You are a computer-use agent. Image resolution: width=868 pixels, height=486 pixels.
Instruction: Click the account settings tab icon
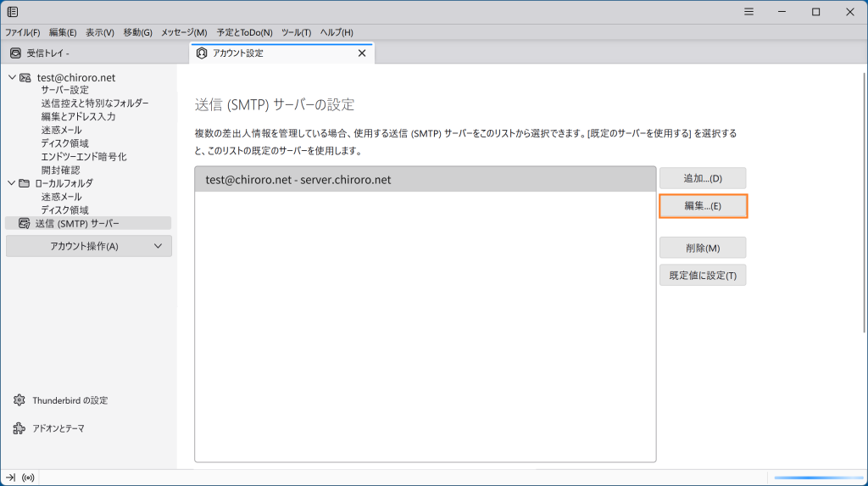pyautogui.click(x=202, y=53)
